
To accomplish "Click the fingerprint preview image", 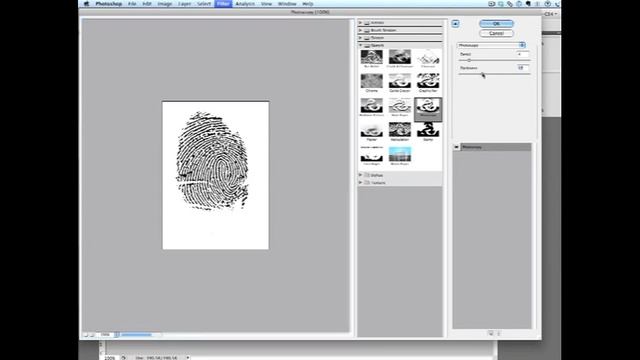I will pyautogui.click(x=216, y=175).
